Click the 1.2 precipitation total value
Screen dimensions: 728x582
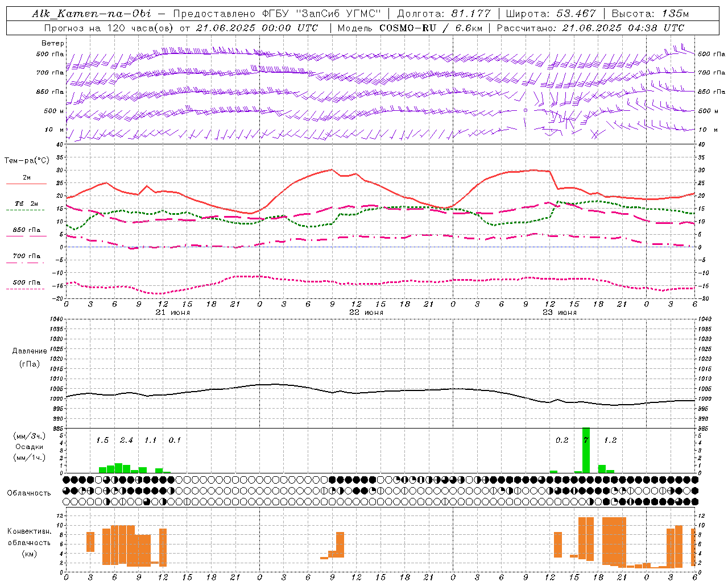(610, 440)
